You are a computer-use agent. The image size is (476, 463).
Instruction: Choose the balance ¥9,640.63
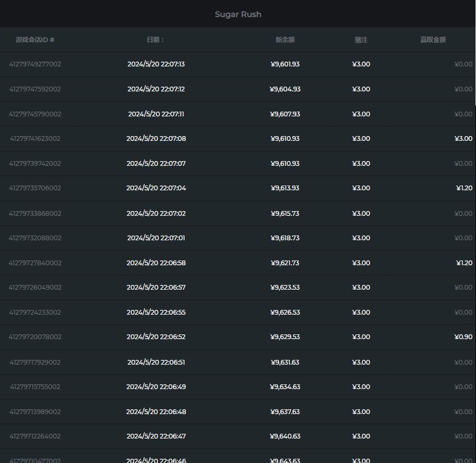(x=285, y=436)
